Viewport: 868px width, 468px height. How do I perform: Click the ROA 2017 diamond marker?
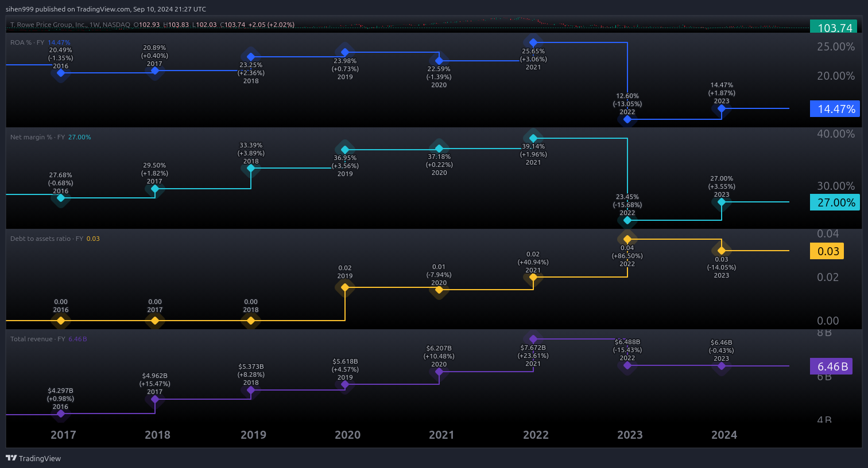click(155, 71)
